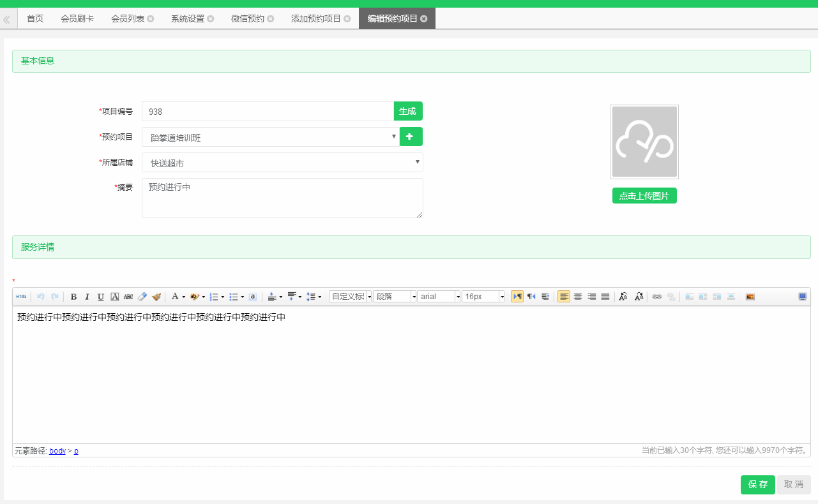Click the line height icon

311,297
